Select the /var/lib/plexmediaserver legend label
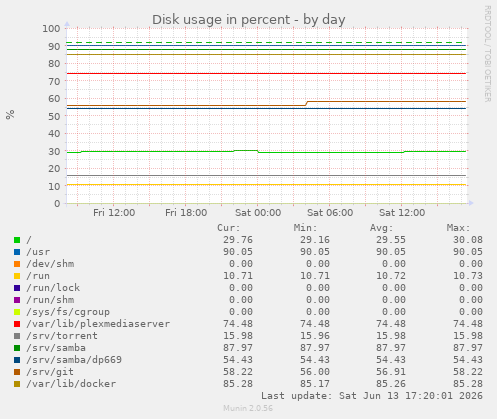This screenshot has height=419, width=497. tap(98, 324)
